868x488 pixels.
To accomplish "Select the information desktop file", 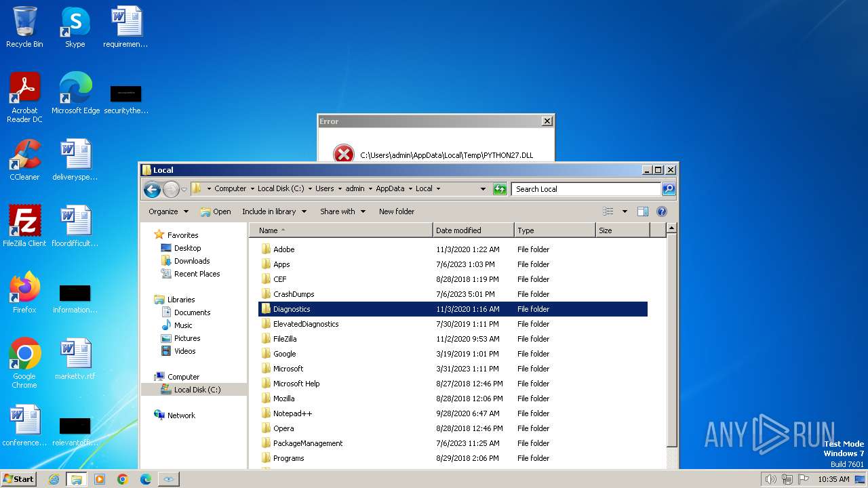I will pyautogui.click(x=75, y=299).
